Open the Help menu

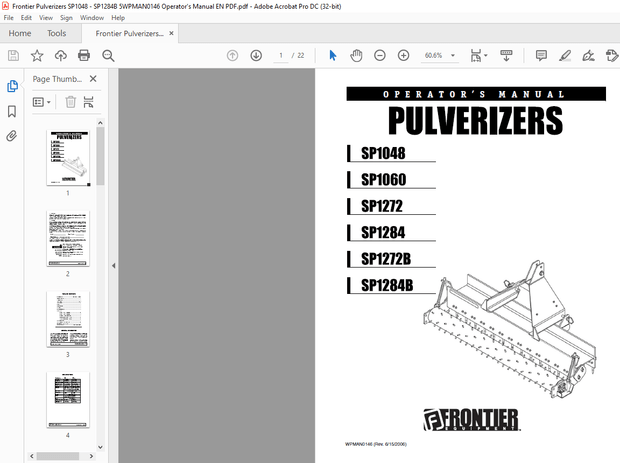[118, 18]
